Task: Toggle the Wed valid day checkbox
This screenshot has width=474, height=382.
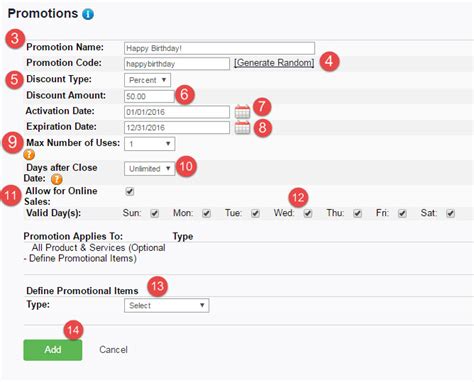Action: point(308,213)
